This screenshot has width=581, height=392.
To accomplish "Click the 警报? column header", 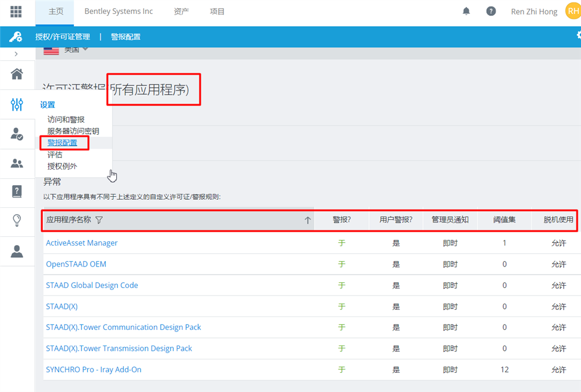I will tap(342, 220).
